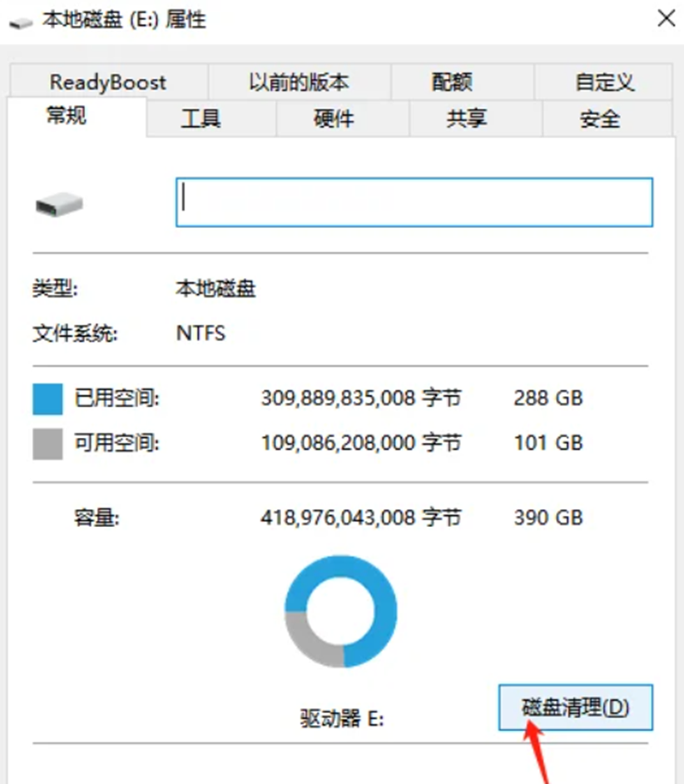Click the 磁盘清理(D) button

pos(576,707)
